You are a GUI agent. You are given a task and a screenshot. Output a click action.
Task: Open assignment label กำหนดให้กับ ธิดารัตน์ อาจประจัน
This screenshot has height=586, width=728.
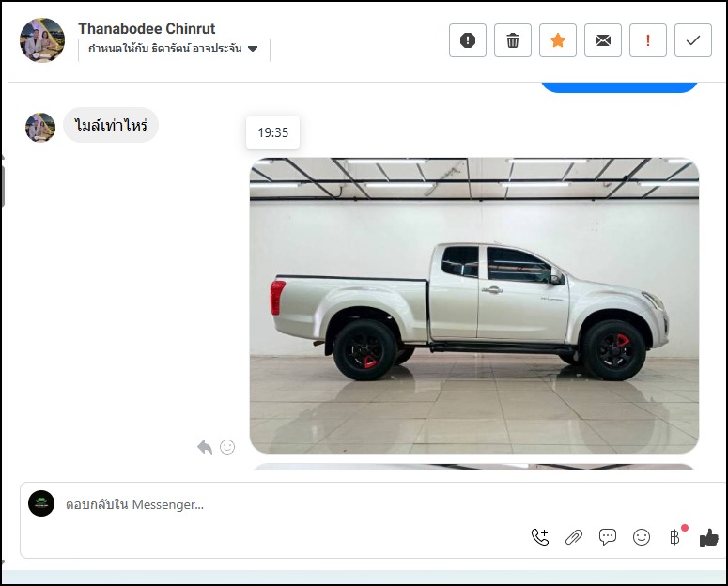pyautogui.click(x=165, y=48)
